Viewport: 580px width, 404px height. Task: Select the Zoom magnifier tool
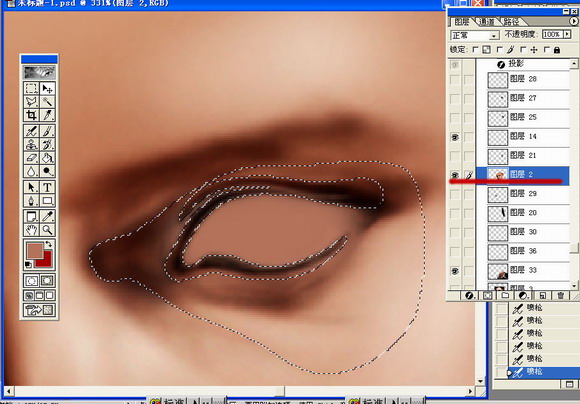pos(47,230)
